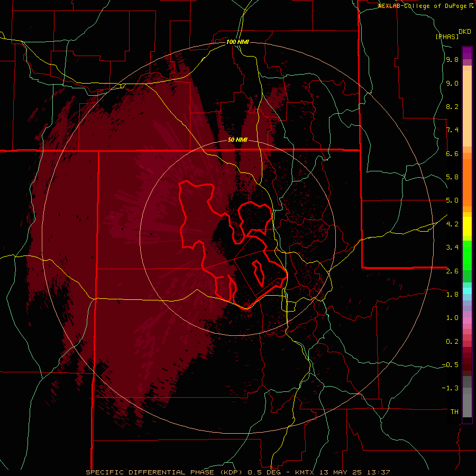Image resolution: width=476 pixels, height=476 pixels.
Task: Click the 5.0 legend value
Action: click(452, 200)
